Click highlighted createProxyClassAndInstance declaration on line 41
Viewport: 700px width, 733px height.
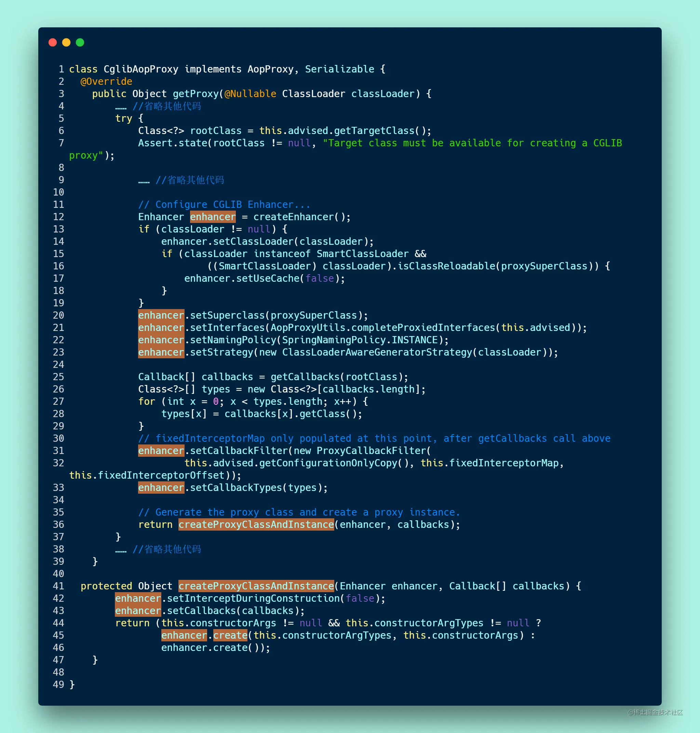click(x=256, y=586)
